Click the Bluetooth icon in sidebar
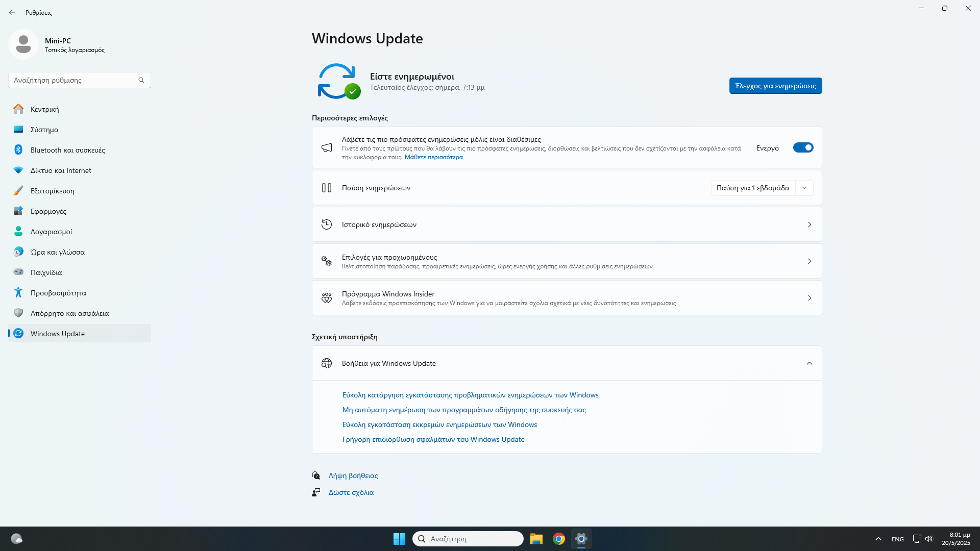Screen dimensions: 980x551 (18, 149)
